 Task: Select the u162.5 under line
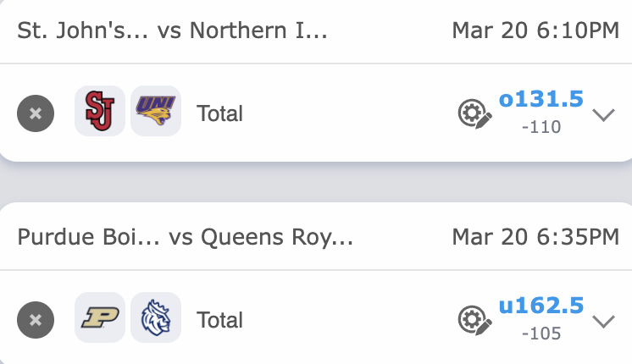[541, 306]
